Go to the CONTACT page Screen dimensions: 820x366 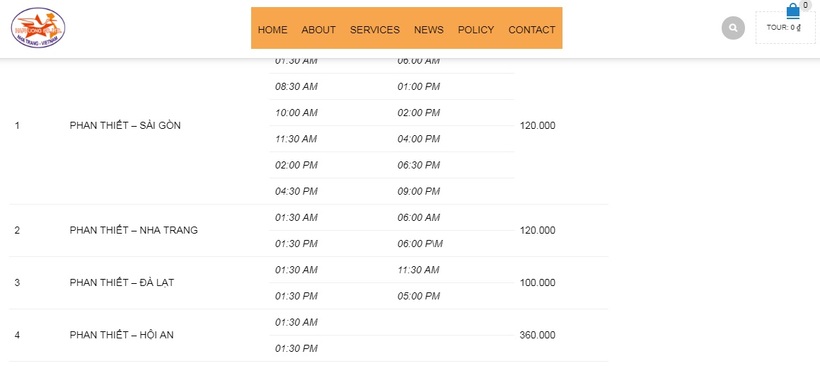tap(532, 30)
